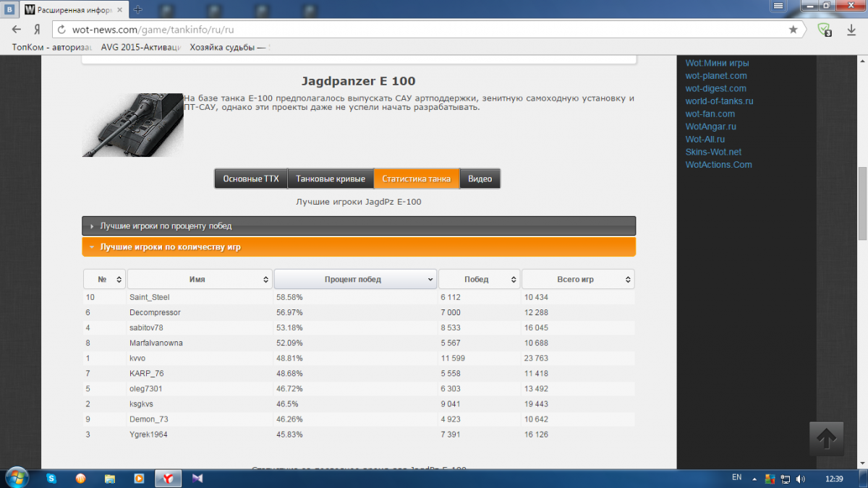Switch to 'Танковые кривые' tab
868x488 pixels.
(331, 179)
